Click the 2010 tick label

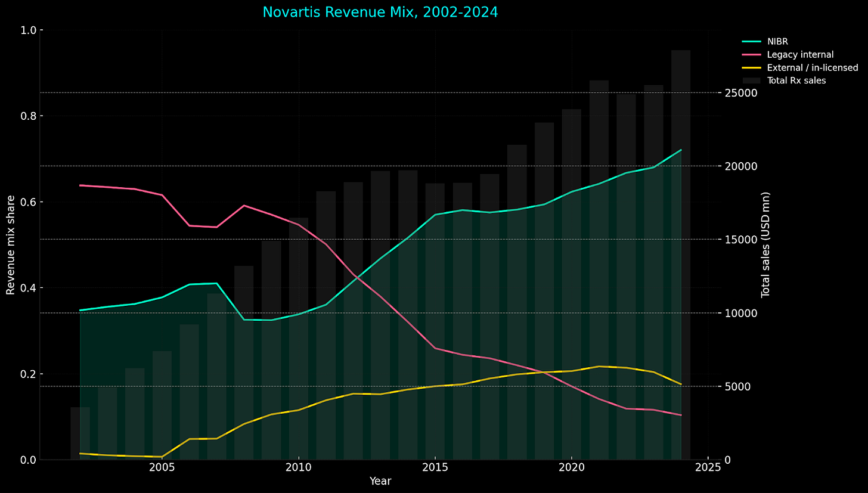click(298, 467)
